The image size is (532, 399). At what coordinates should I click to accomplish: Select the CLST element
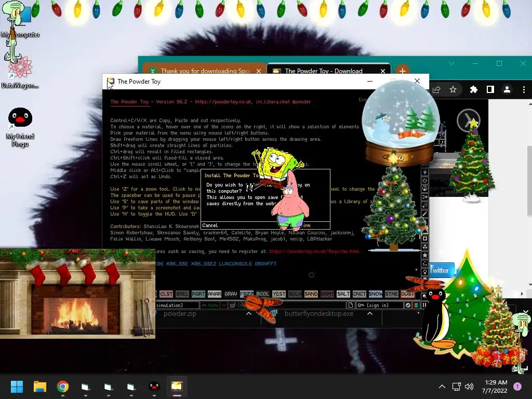click(x=166, y=294)
